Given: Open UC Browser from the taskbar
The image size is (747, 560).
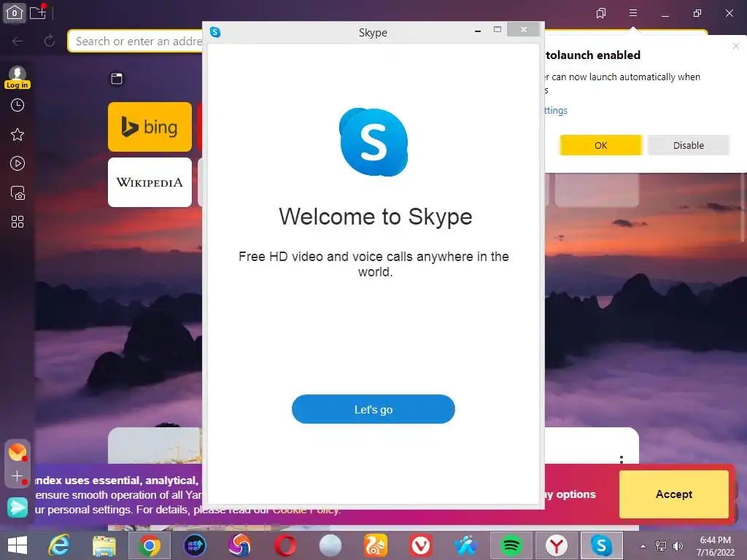Looking at the screenshot, I should coord(376,545).
